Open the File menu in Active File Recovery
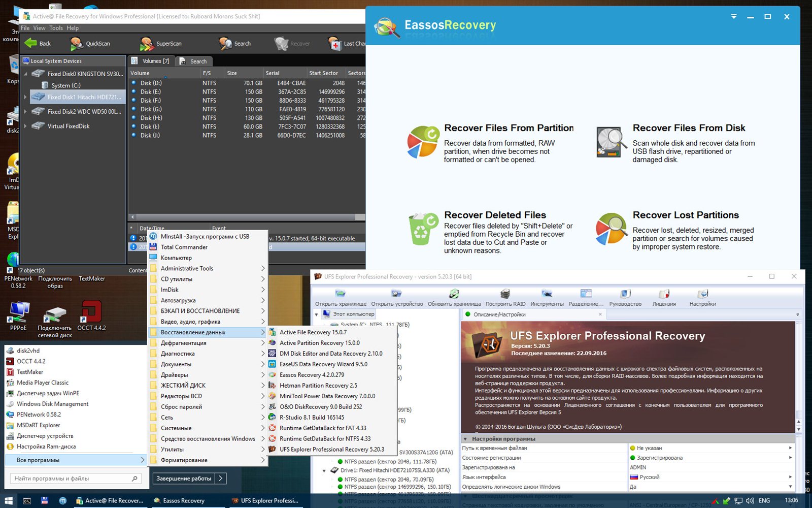Screen dimensions: 812x508 (25, 28)
